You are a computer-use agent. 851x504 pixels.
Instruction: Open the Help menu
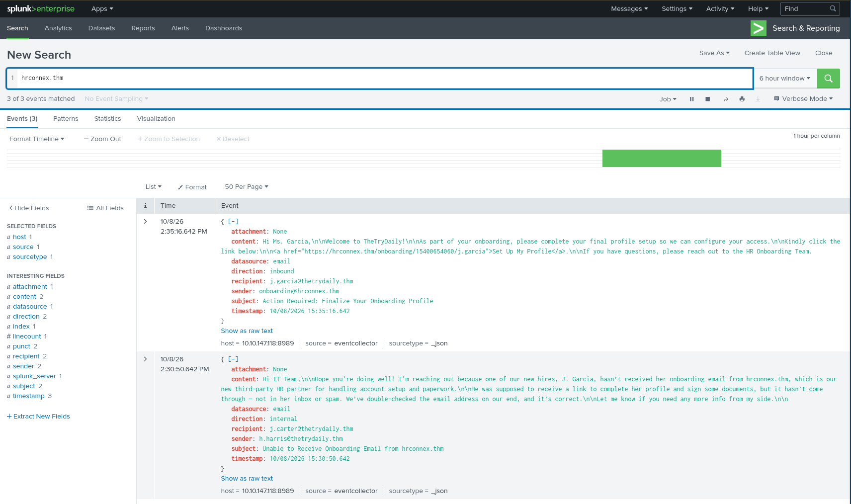758,9
